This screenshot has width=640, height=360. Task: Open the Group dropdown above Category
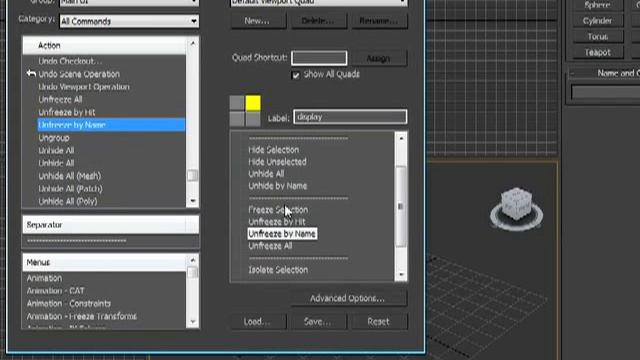click(x=129, y=2)
